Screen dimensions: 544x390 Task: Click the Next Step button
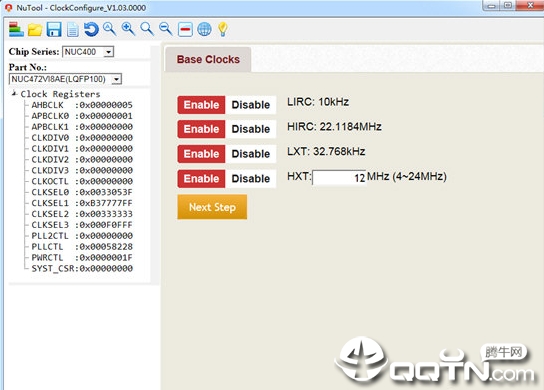coord(212,207)
